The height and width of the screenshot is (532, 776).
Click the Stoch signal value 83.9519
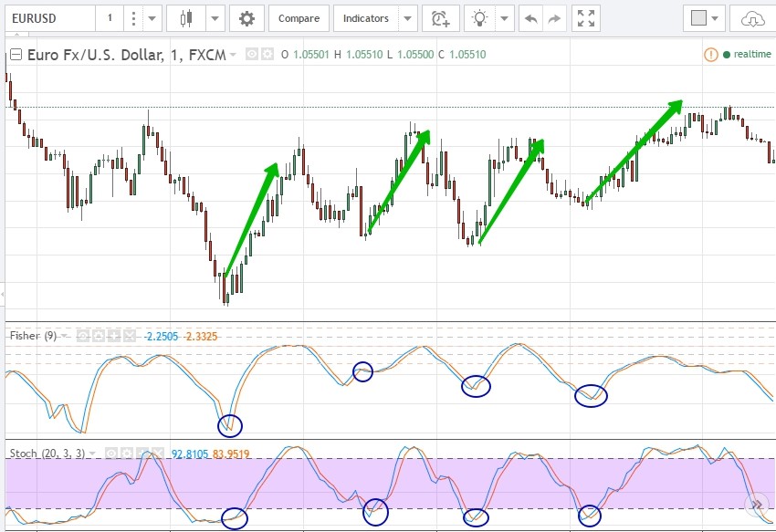pyautogui.click(x=231, y=454)
